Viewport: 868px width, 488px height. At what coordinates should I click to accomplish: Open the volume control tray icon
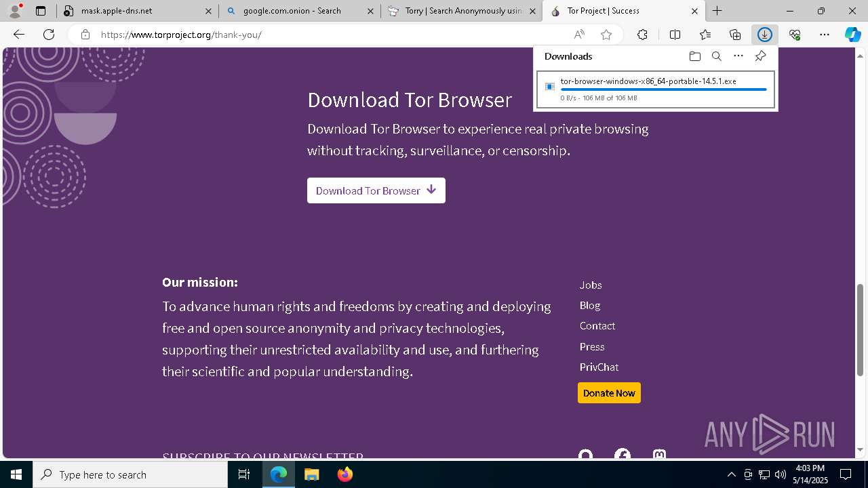pyautogui.click(x=781, y=474)
